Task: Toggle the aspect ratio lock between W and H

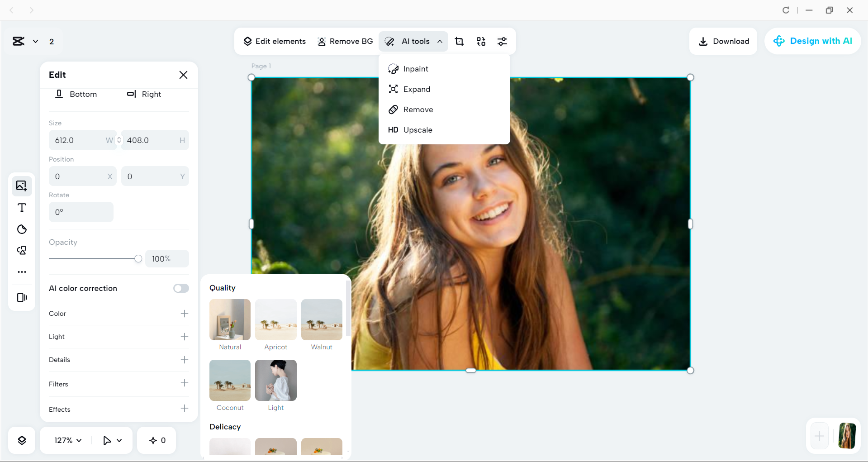Action: pyautogui.click(x=119, y=140)
